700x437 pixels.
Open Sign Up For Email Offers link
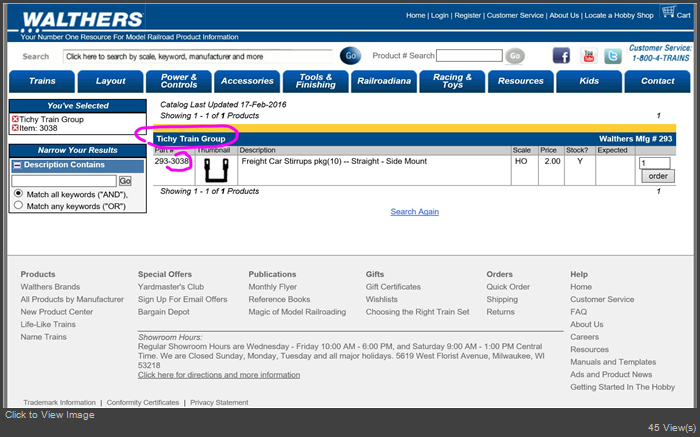tap(182, 299)
